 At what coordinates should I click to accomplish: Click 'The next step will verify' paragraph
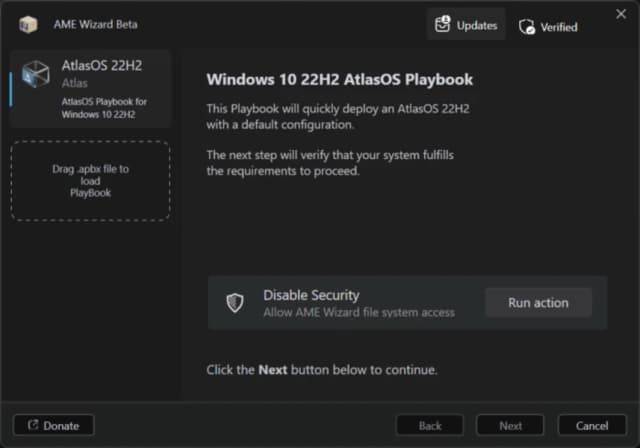(330, 163)
